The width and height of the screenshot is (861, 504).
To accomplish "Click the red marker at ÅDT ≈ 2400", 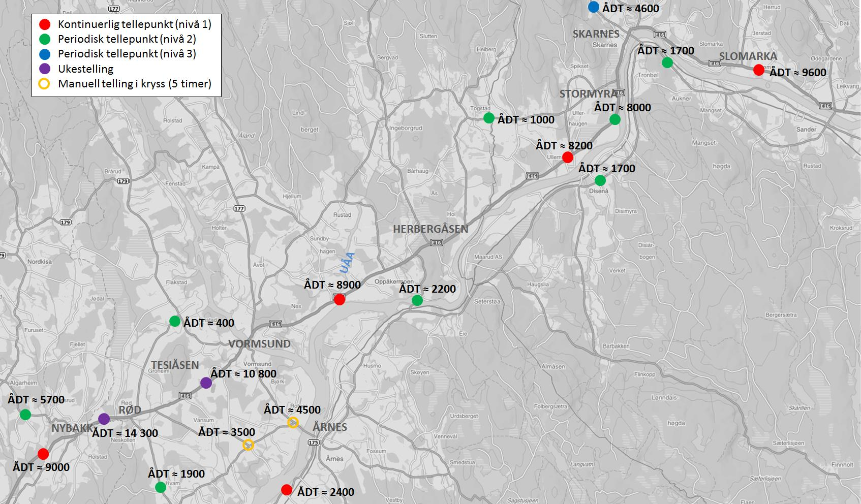I will [x=287, y=490].
